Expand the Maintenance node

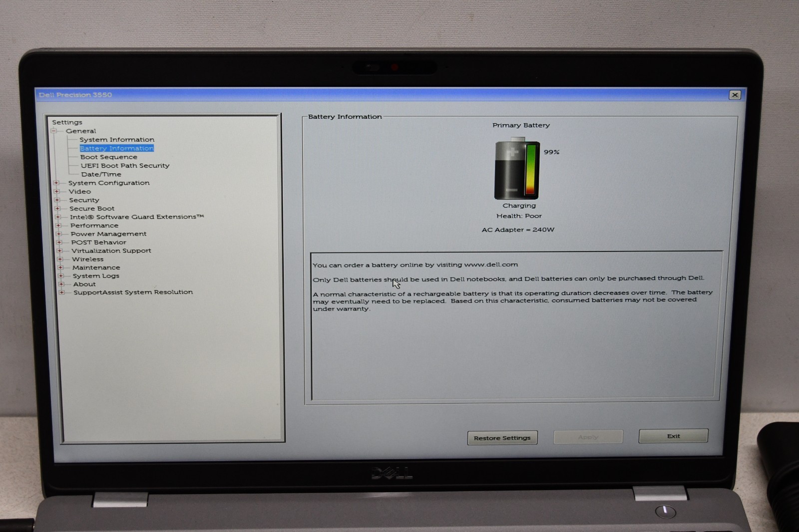coord(60,267)
